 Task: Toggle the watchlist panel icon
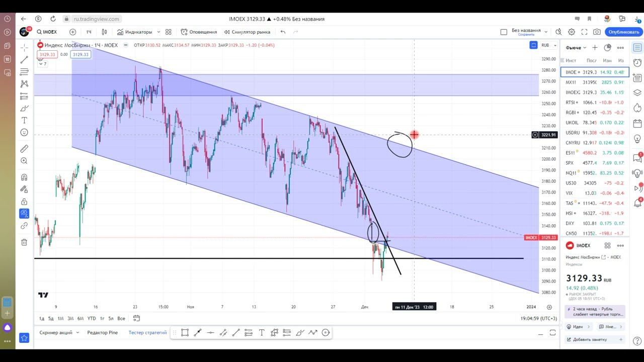pyautogui.click(x=637, y=47)
